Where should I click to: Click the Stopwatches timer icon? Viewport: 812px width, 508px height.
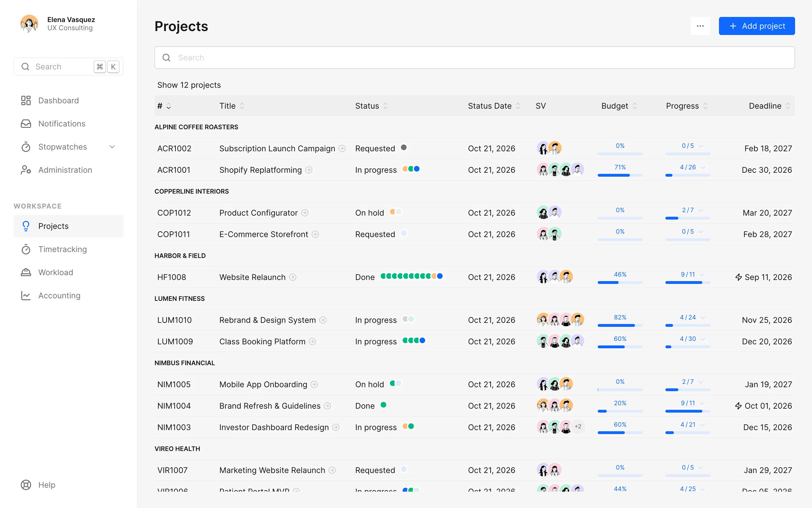point(26,147)
